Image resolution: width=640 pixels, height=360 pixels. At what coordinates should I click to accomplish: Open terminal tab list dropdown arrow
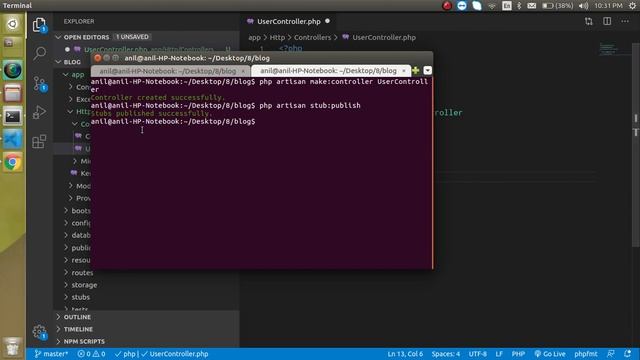point(427,71)
